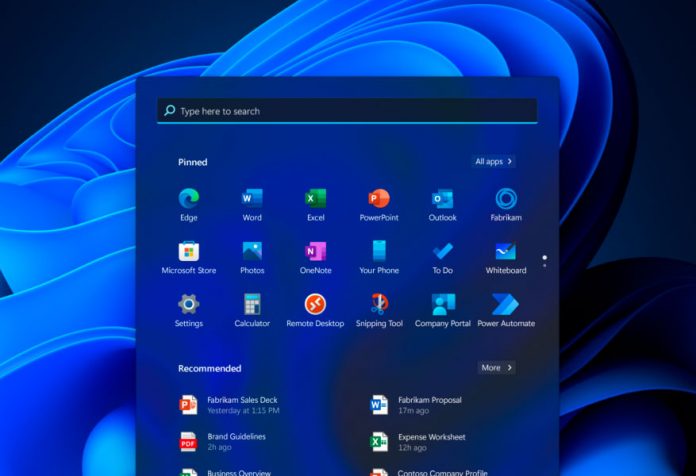This screenshot has height=476, width=696.
Task: Launch PowerPoint from the Start menu
Action: 379,199
